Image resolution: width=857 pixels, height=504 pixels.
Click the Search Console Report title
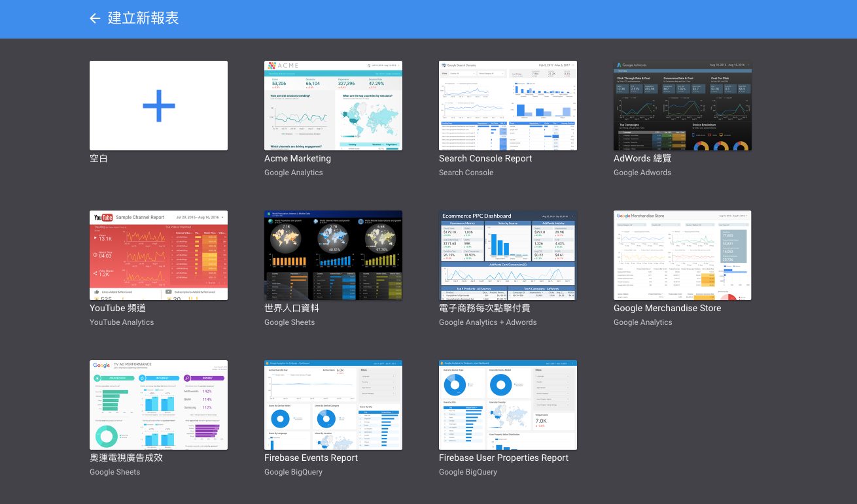tap(485, 158)
